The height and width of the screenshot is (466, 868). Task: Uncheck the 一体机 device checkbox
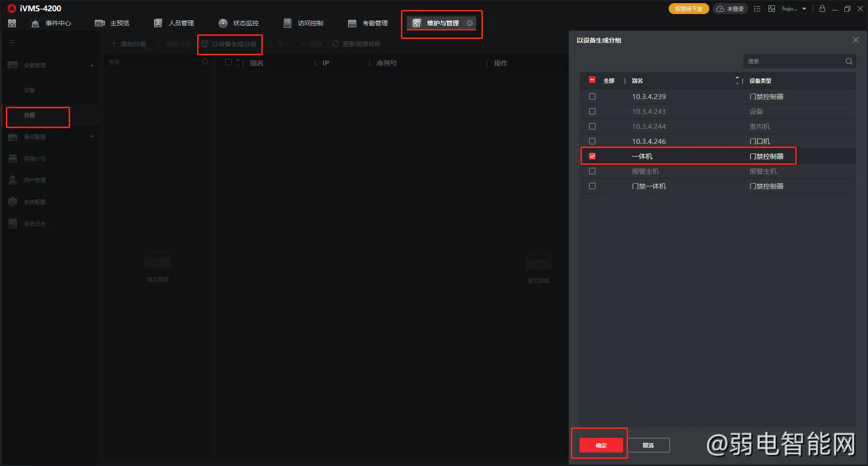click(x=592, y=156)
